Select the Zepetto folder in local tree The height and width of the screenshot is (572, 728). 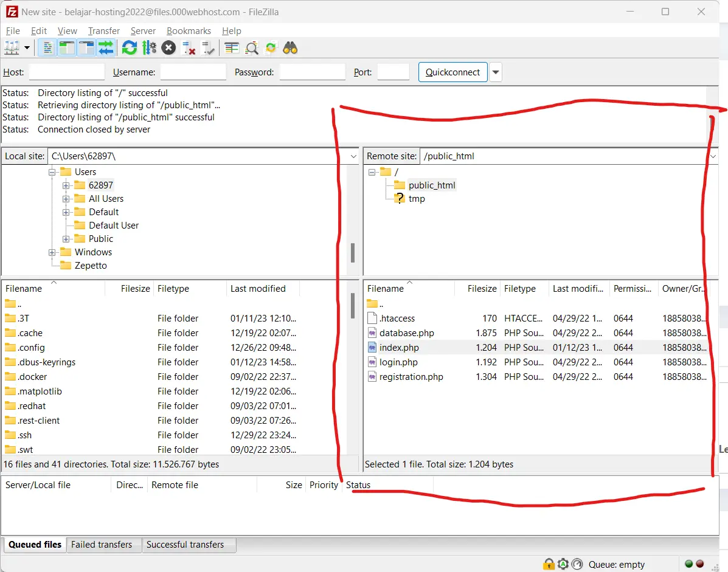pyautogui.click(x=91, y=266)
